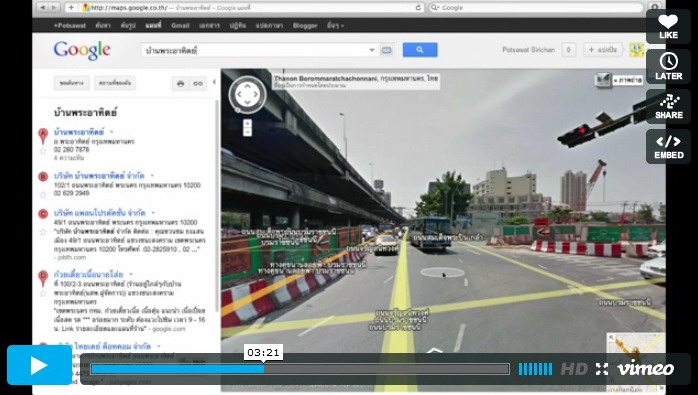Add video to Watch Later

(x=668, y=66)
